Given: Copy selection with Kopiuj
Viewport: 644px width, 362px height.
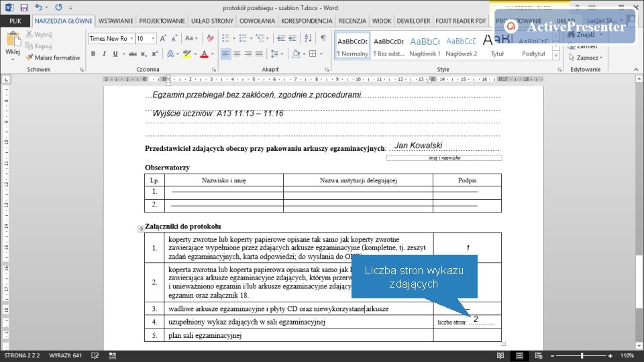Looking at the screenshot, I should [39, 46].
